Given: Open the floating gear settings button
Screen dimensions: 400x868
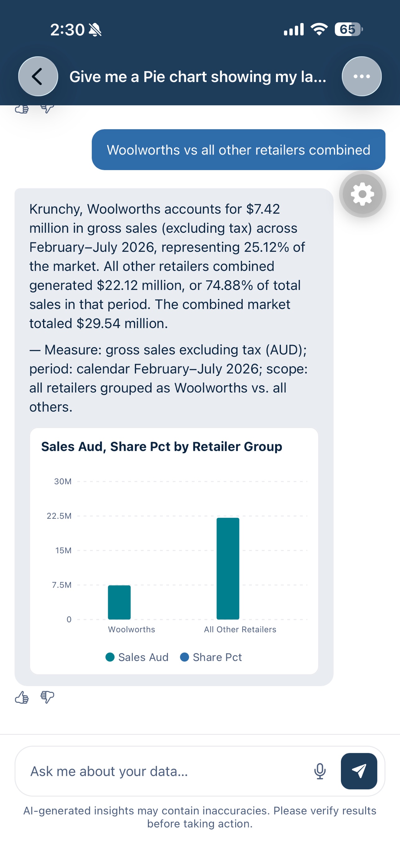Looking at the screenshot, I should coord(363,194).
